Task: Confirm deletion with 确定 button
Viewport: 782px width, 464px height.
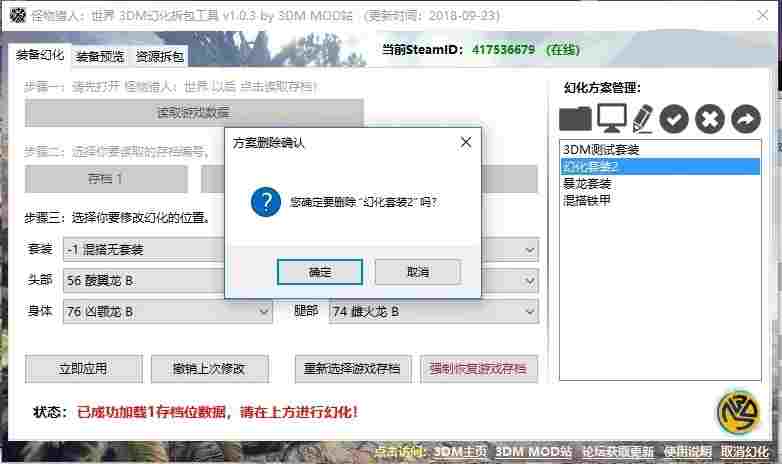Action: (x=320, y=272)
